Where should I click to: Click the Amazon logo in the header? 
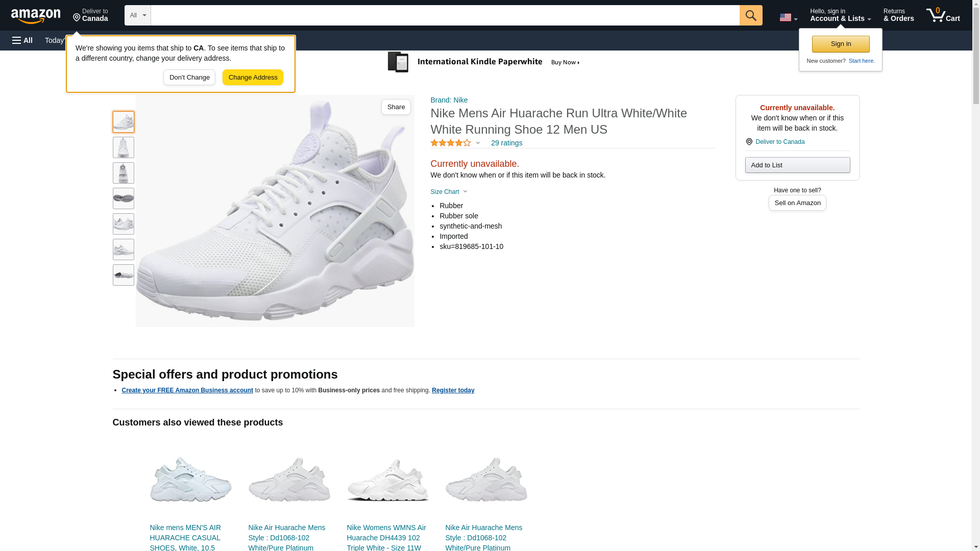(36, 16)
